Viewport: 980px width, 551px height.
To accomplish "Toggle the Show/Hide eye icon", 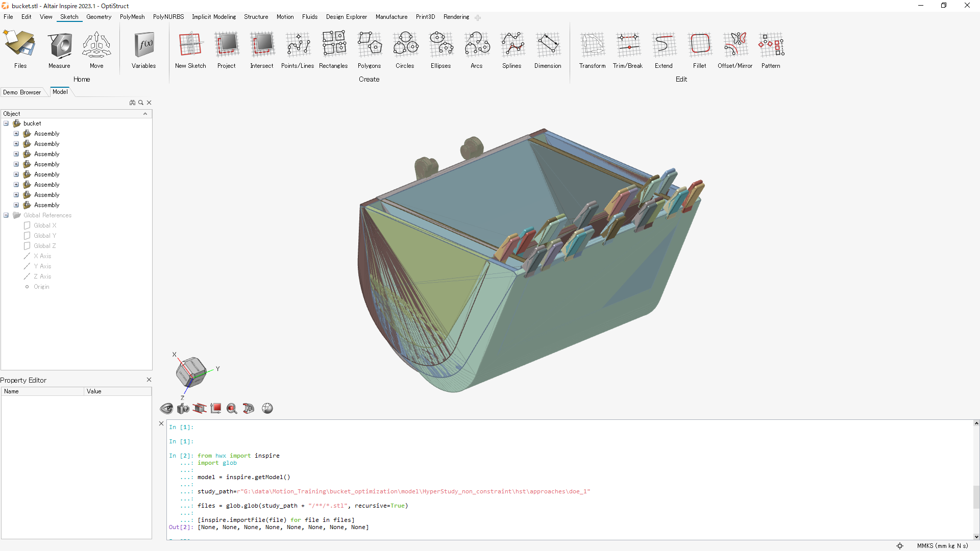I will pos(166,409).
